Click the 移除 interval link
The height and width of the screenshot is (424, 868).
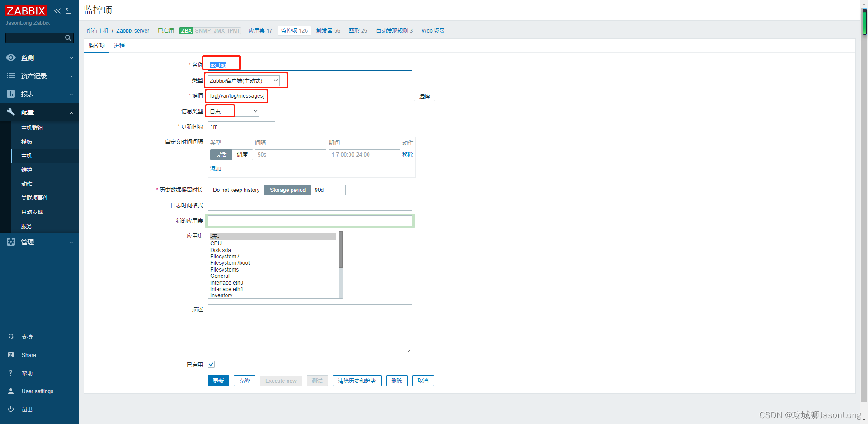click(408, 155)
